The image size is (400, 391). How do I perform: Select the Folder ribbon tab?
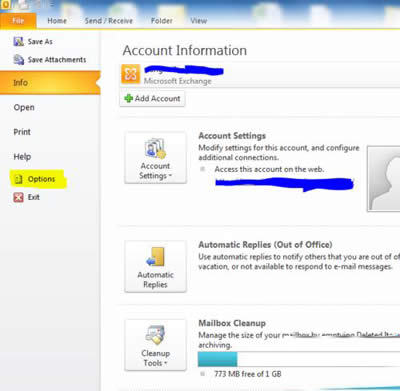point(162,21)
